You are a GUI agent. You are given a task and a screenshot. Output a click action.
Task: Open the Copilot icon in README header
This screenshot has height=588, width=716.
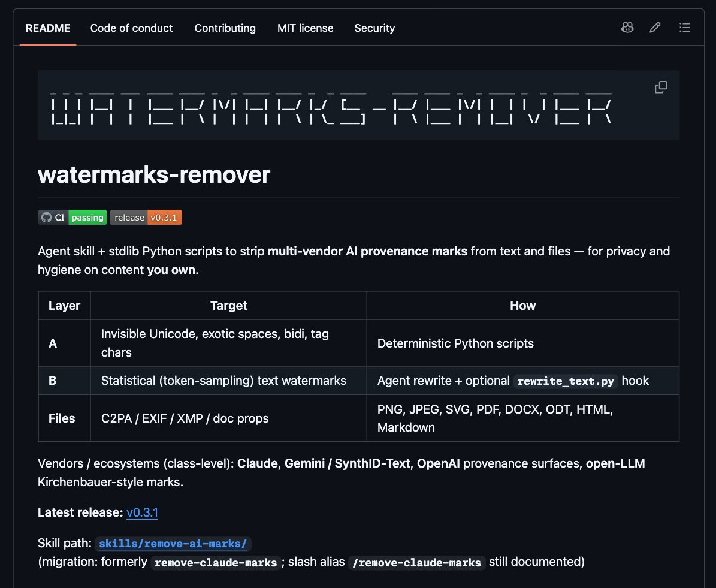click(627, 28)
